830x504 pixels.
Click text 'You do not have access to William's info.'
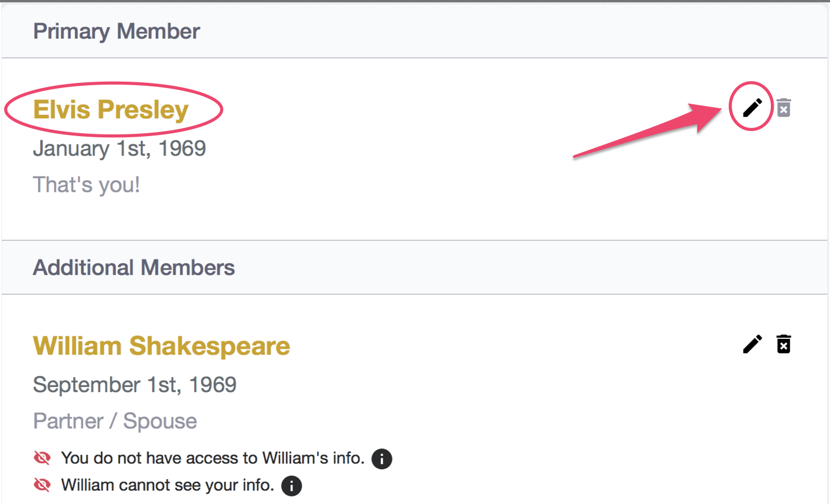click(x=213, y=458)
